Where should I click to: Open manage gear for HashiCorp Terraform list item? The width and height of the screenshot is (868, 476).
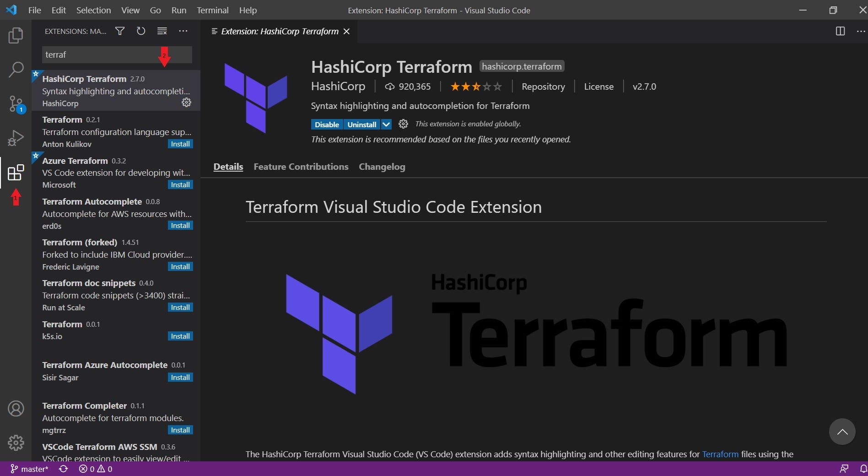pos(186,103)
